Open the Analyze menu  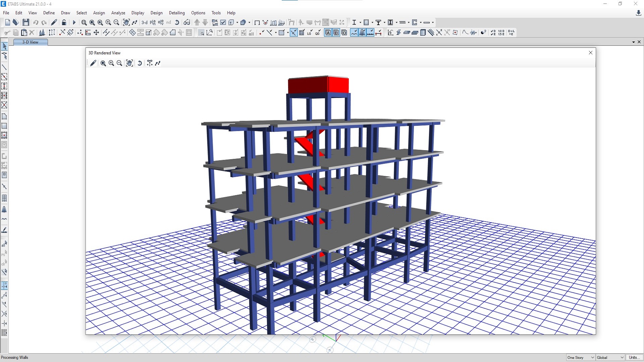tap(118, 13)
